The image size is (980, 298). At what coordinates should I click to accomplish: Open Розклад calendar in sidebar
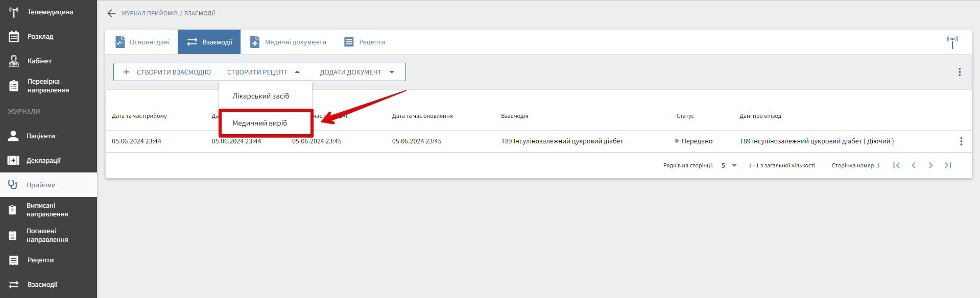pyautogui.click(x=40, y=37)
